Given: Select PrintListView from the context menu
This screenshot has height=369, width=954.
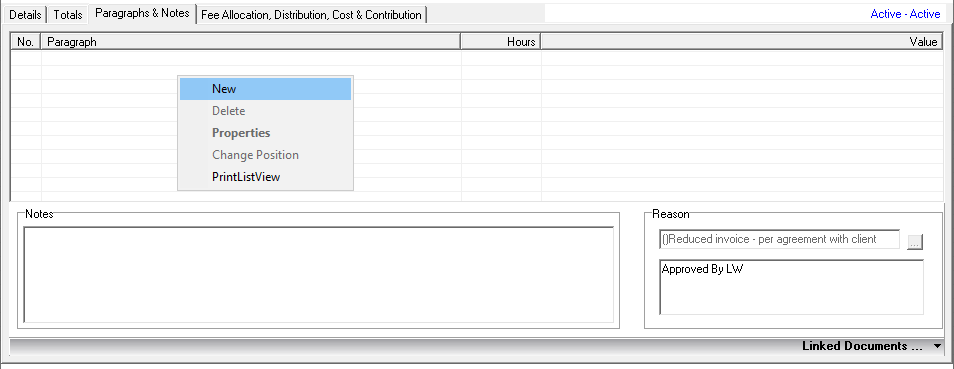Looking at the screenshot, I should [x=265, y=177].
